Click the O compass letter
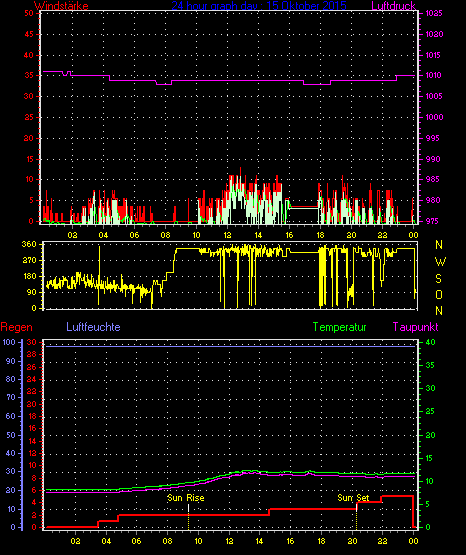 point(439,294)
